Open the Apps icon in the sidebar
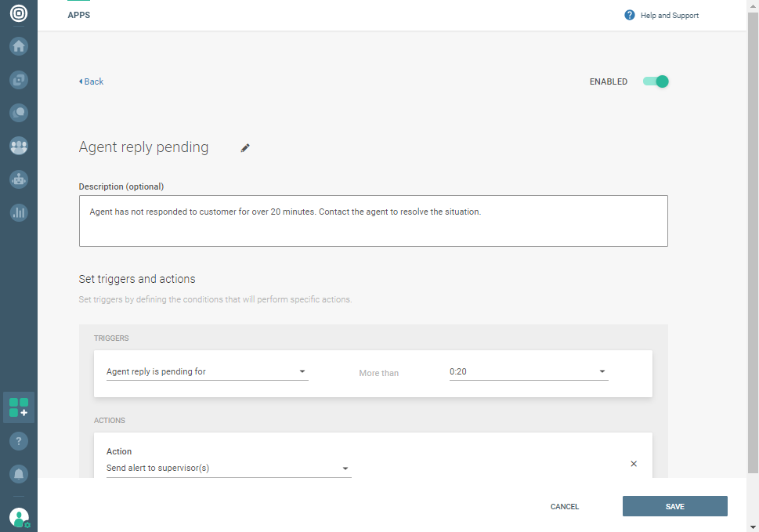The image size is (759, 532). [19, 407]
